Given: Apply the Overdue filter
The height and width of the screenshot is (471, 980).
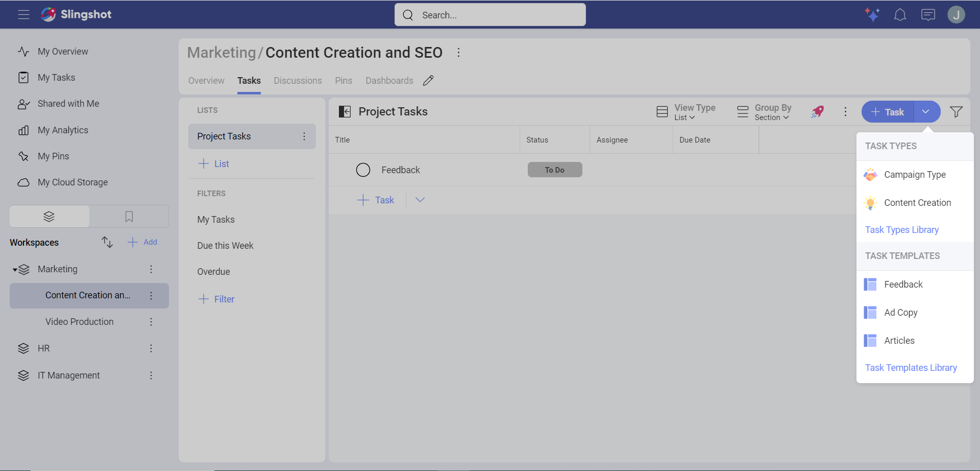Looking at the screenshot, I should (213, 272).
